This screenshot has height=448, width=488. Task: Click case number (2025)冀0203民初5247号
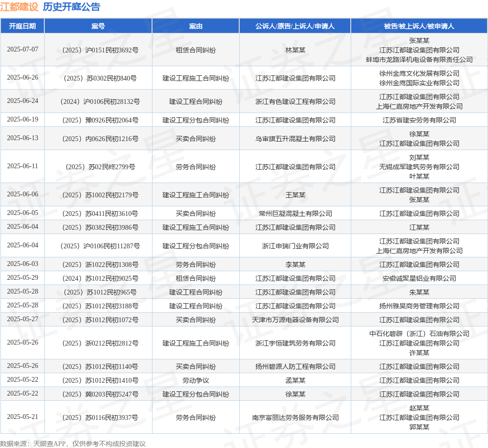coord(100,394)
